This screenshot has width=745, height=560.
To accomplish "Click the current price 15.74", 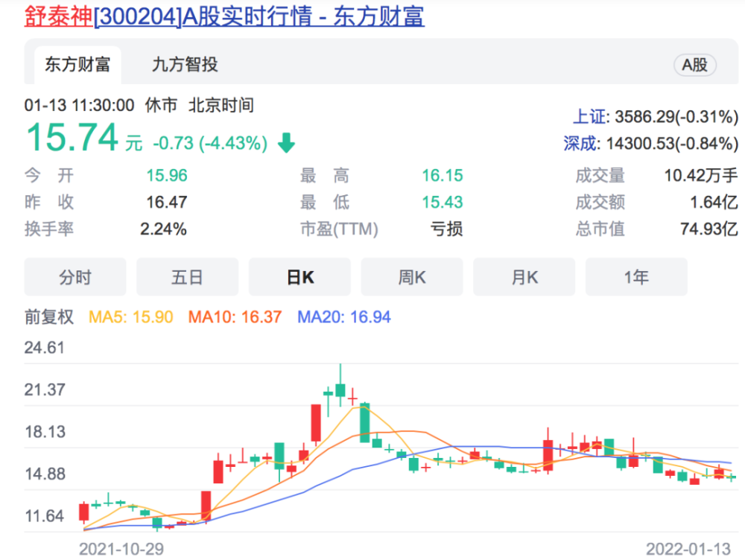I will 72,138.
